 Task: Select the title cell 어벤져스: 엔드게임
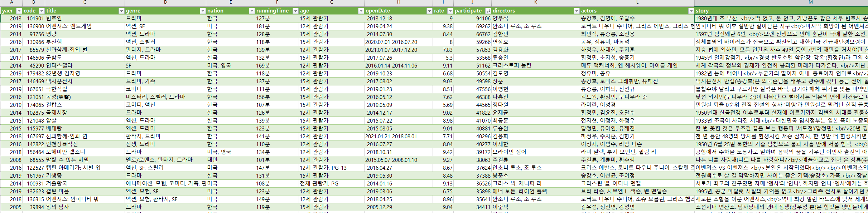pos(85,26)
